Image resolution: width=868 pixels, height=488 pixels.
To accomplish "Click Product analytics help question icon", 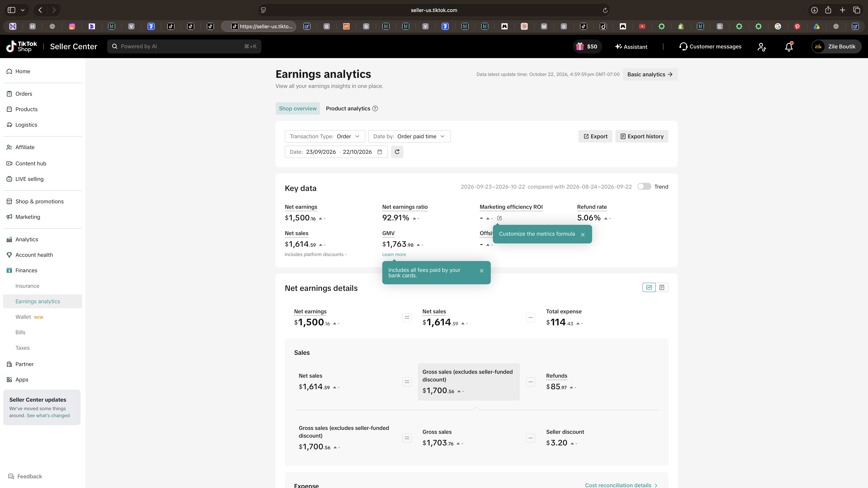I will pyautogui.click(x=375, y=108).
